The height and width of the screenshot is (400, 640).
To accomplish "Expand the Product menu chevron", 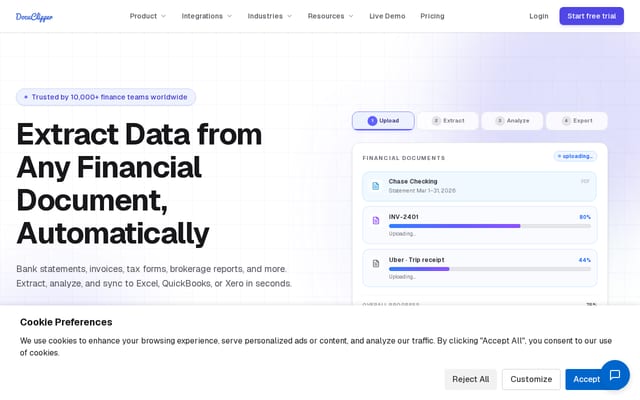I will coord(163,16).
